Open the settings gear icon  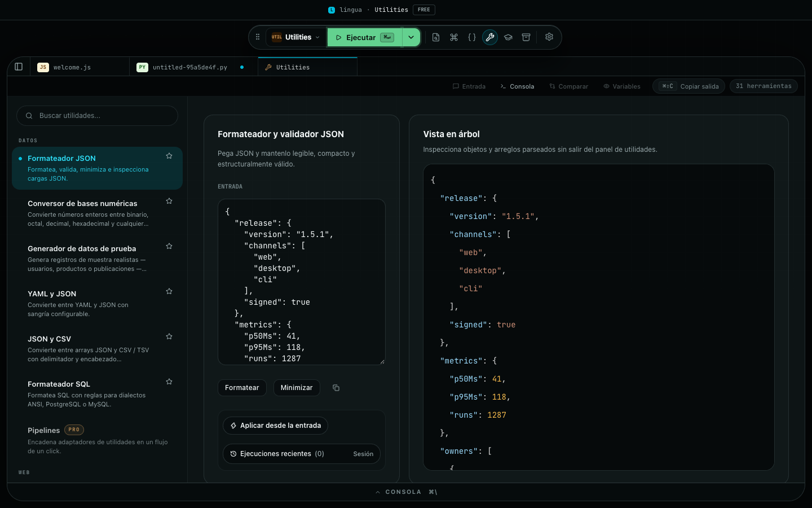click(549, 37)
